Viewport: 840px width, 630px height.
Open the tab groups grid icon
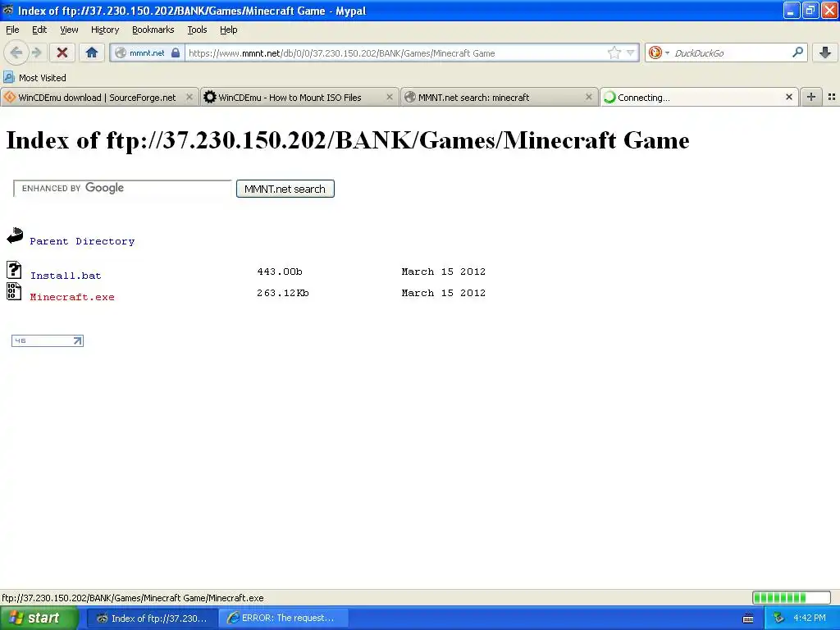coord(832,97)
